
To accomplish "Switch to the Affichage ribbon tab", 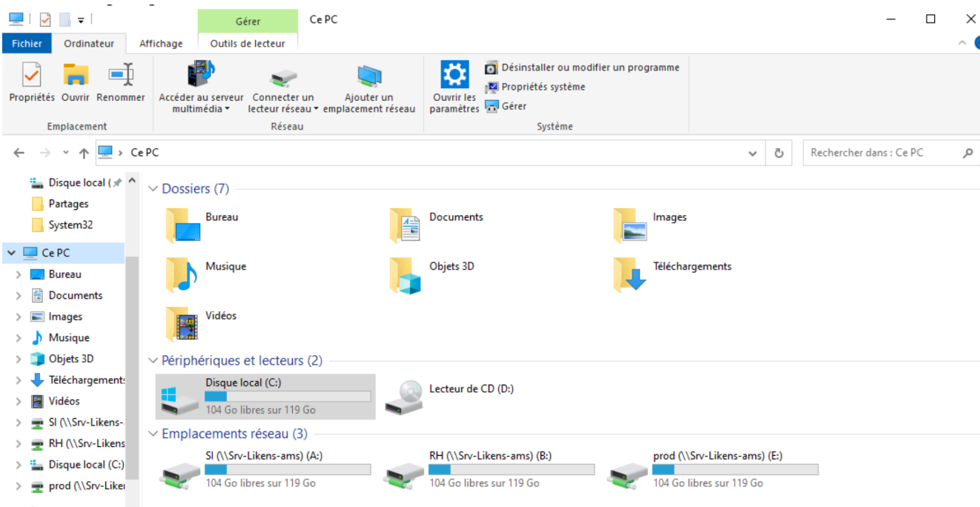I will click(x=161, y=44).
